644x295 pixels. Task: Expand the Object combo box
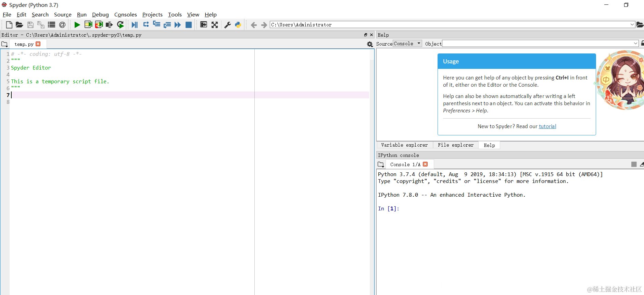coord(636,44)
